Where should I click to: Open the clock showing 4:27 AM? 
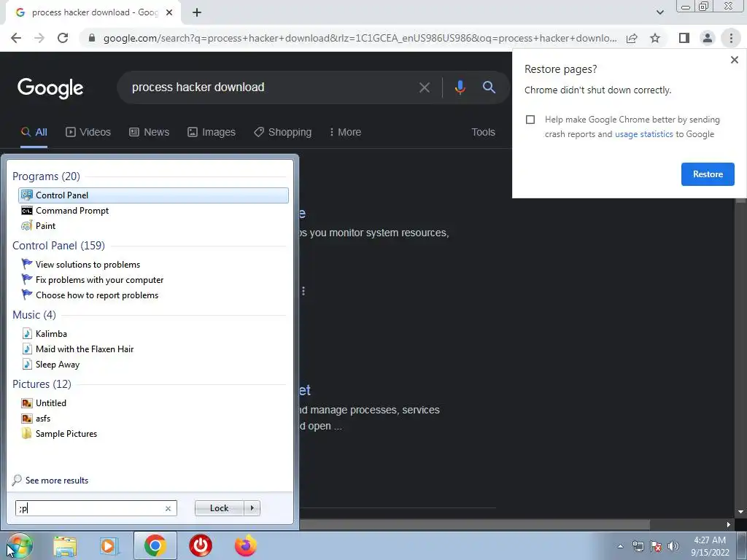(710, 546)
